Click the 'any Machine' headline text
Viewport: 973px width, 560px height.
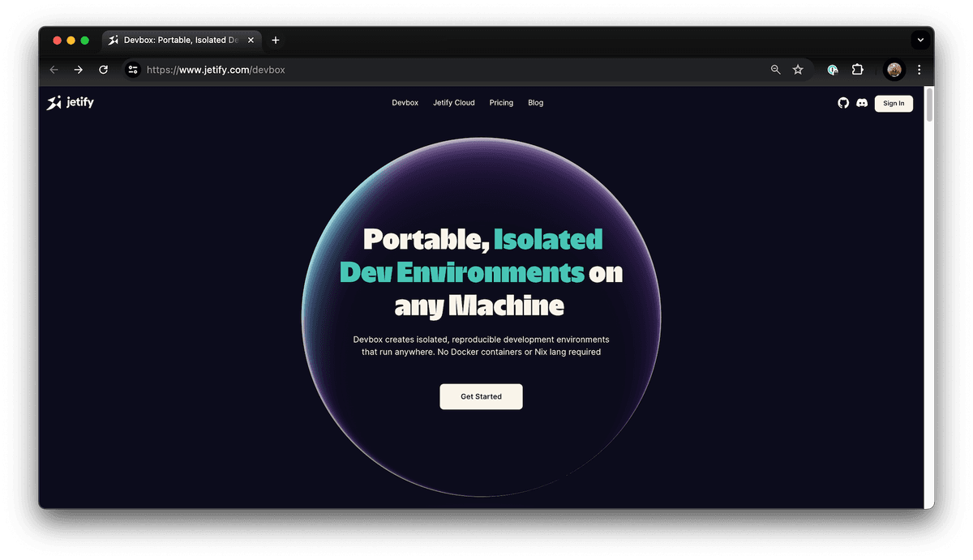click(479, 306)
